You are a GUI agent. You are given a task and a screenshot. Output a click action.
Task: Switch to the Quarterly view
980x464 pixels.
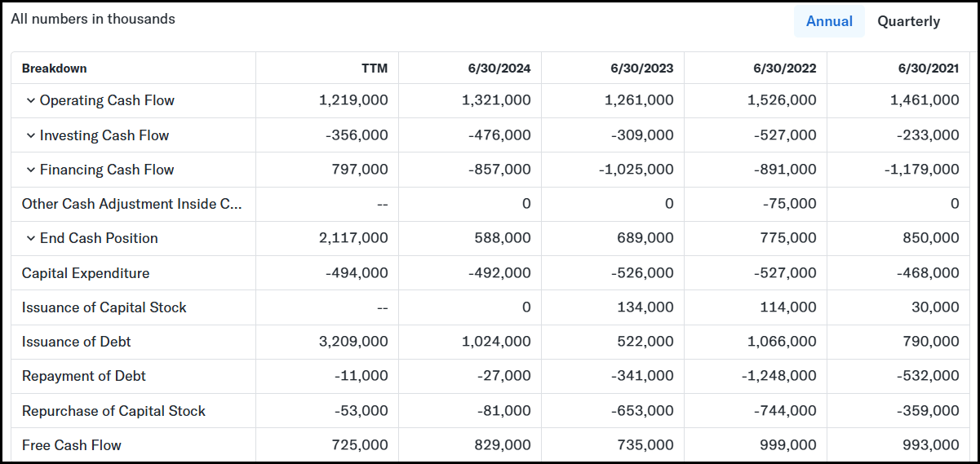point(909,21)
